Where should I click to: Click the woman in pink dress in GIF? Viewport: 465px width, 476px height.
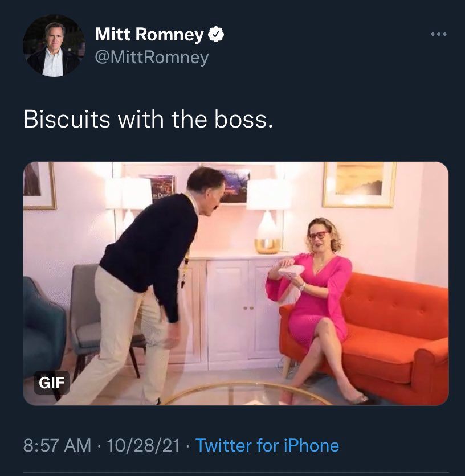319,296
